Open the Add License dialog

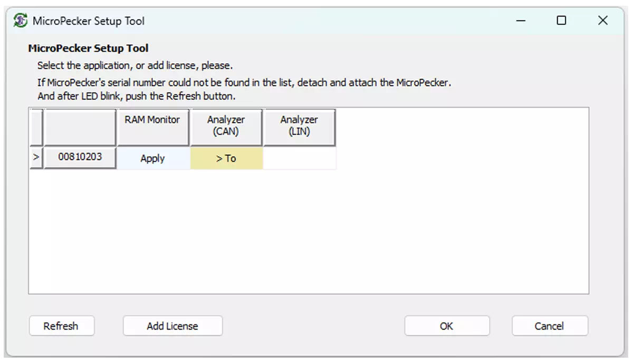[172, 326]
